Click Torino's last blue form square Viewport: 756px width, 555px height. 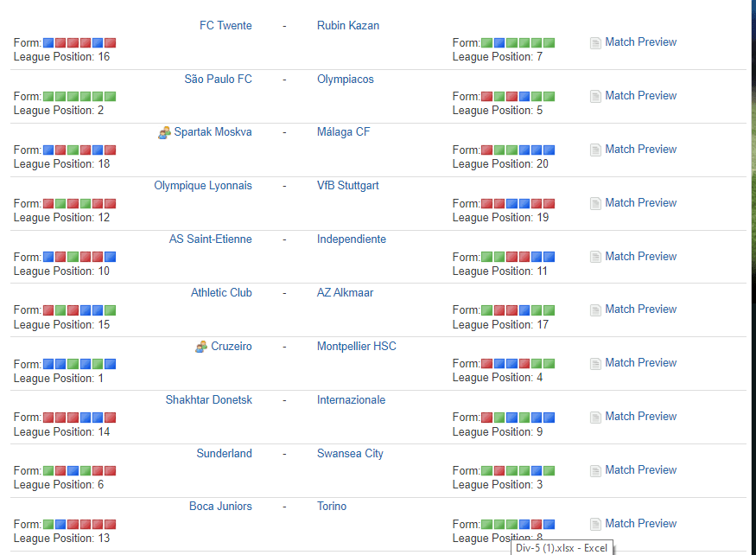549,525
